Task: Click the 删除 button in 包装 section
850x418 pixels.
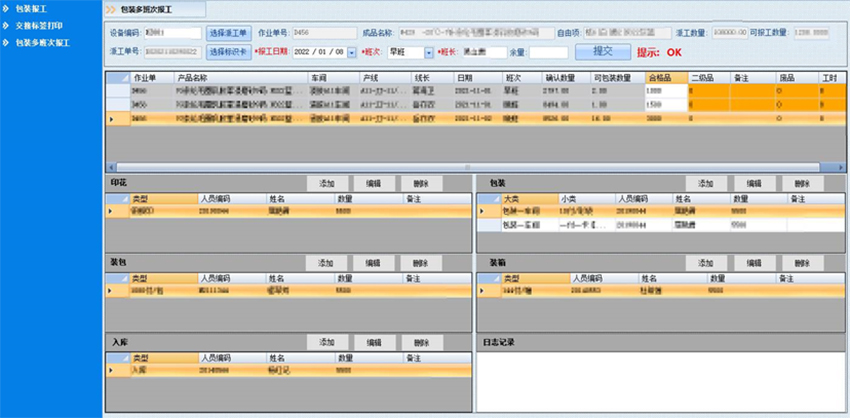Action: 802,183
